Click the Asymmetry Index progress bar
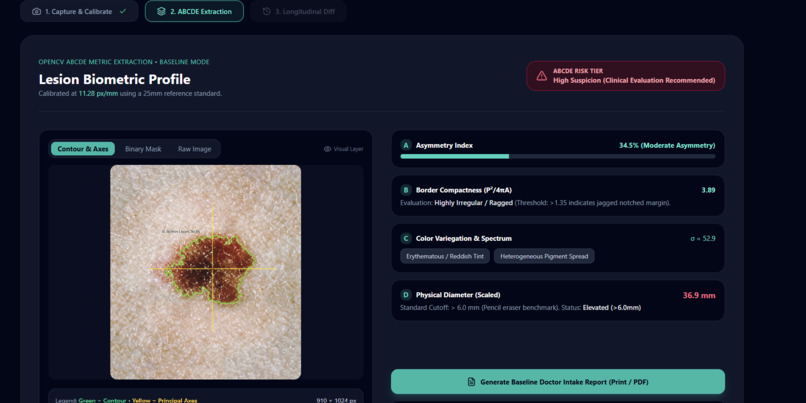The width and height of the screenshot is (806, 403). 558,156
